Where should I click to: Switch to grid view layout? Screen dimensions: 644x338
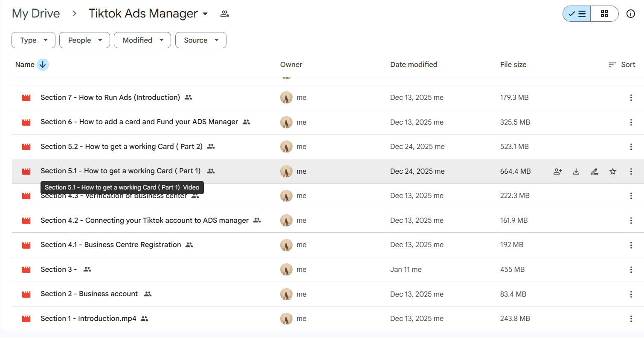[604, 13]
